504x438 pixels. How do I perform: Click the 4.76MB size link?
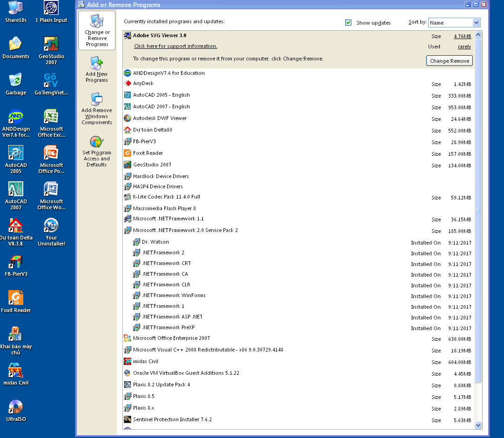point(462,36)
